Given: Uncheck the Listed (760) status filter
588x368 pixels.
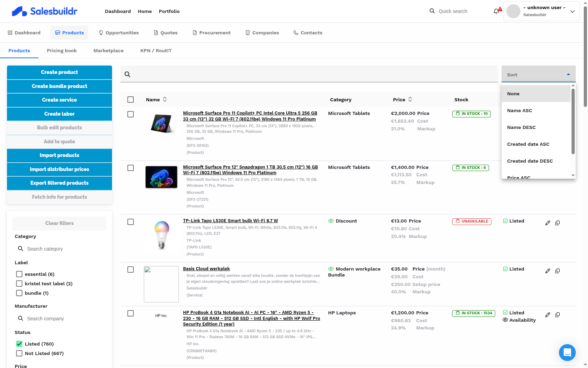Looking at the screenshot, I should pyautogui.click(x=19, y=344).
